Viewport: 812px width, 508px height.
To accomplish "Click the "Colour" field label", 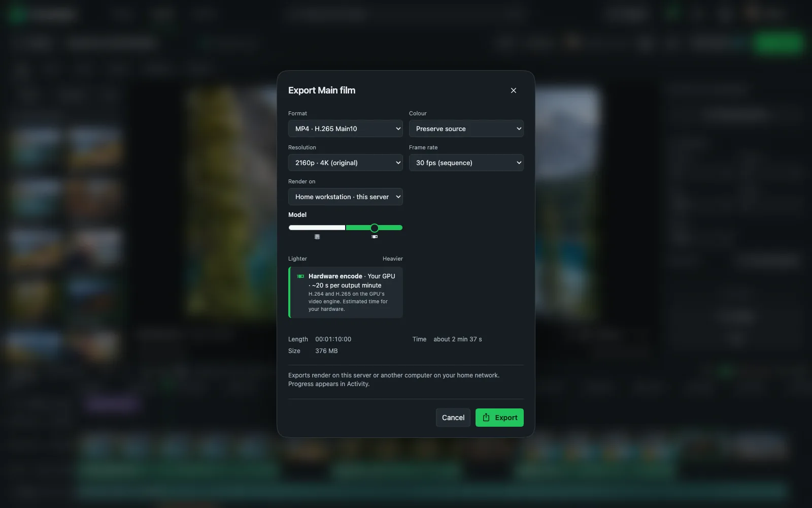I will [x=418, y=113].
